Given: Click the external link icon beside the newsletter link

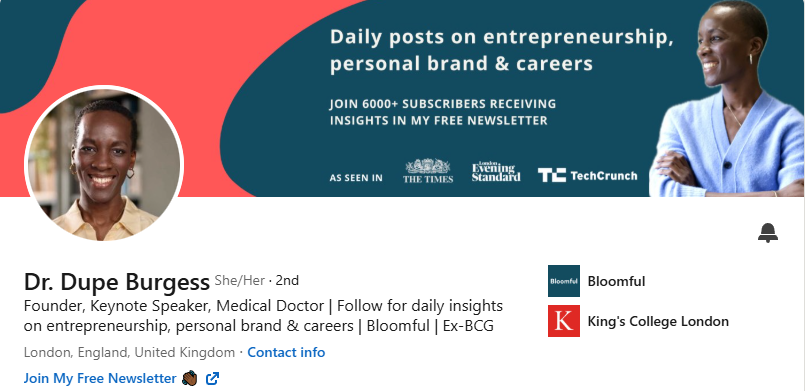Looking at the screenshot, I should point(213,379).
